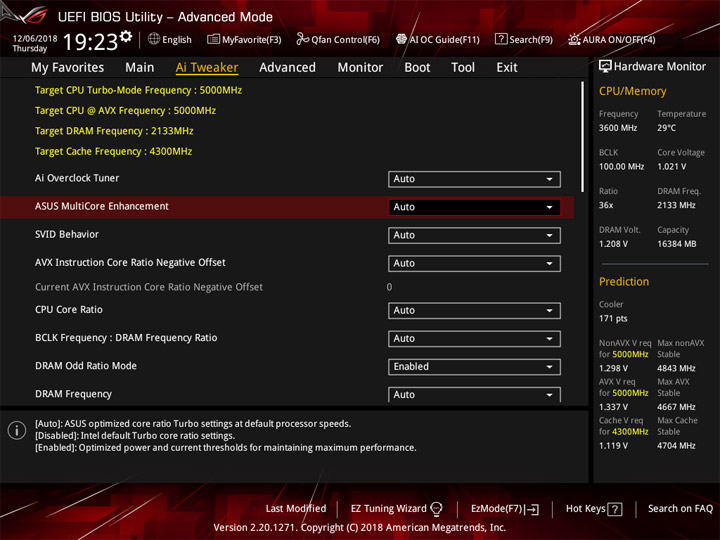Viewport: 720px width, 540px height.
Task: Select the DRAM Frequency label
Action: tap(73, 394)
